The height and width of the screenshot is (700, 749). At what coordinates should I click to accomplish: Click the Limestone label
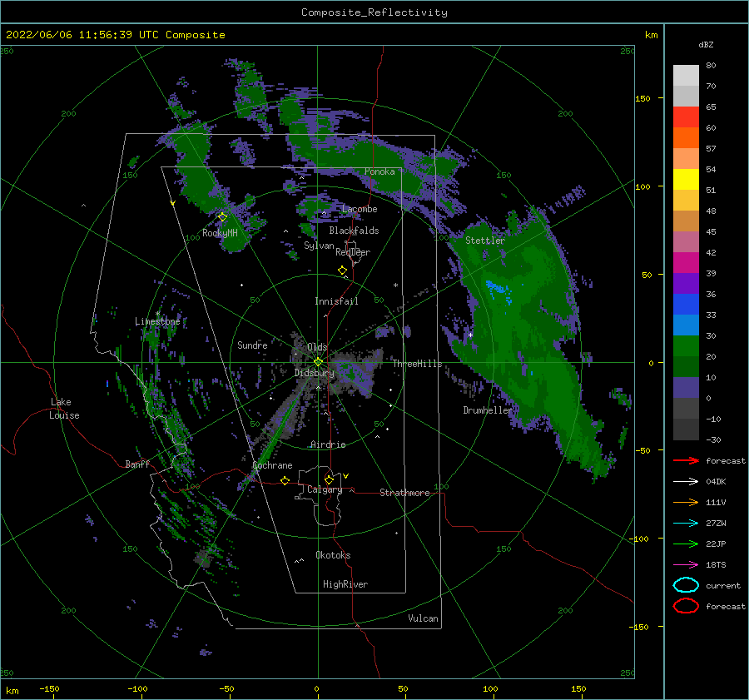(x=157, y=321)
